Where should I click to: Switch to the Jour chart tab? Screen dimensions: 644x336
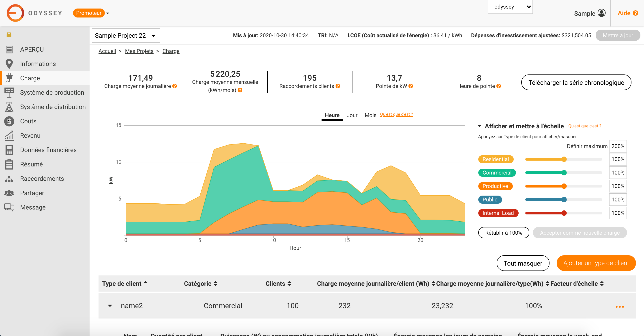tap(352, 116)
